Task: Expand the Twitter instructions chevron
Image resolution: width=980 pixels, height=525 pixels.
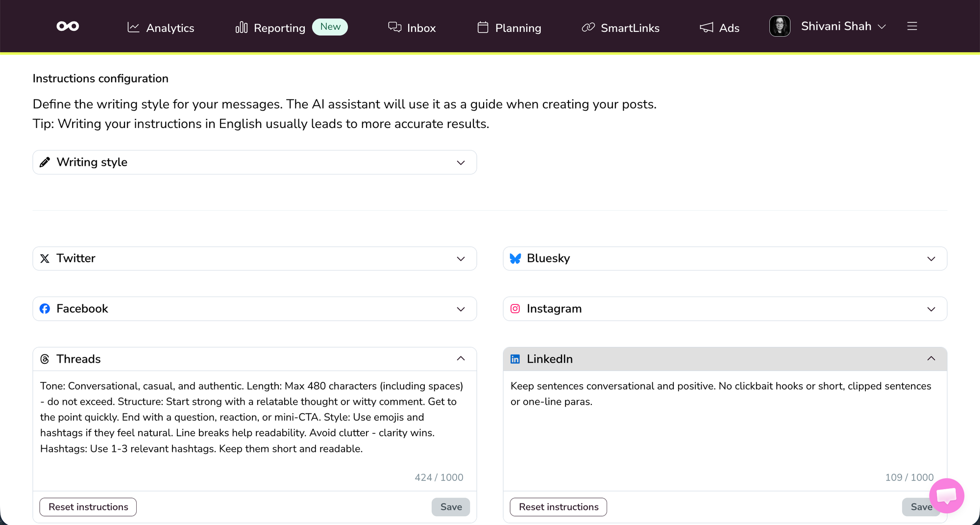Action: 461,259
